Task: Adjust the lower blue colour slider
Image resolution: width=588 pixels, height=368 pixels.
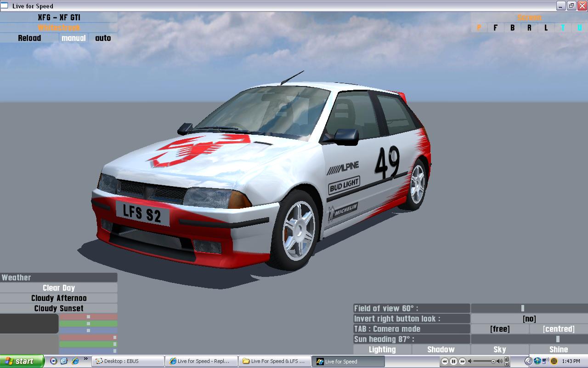Action: 88,351
